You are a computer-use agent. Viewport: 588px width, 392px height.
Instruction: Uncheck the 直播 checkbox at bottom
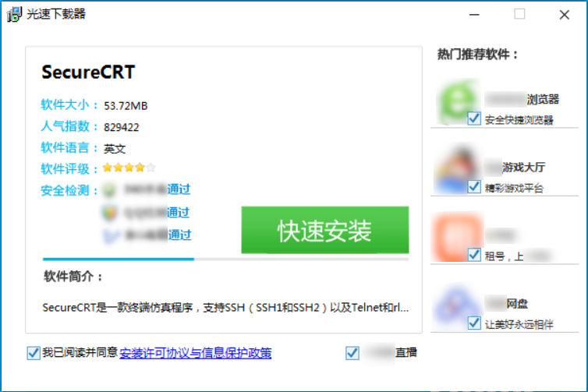click(x=352, y=353)
